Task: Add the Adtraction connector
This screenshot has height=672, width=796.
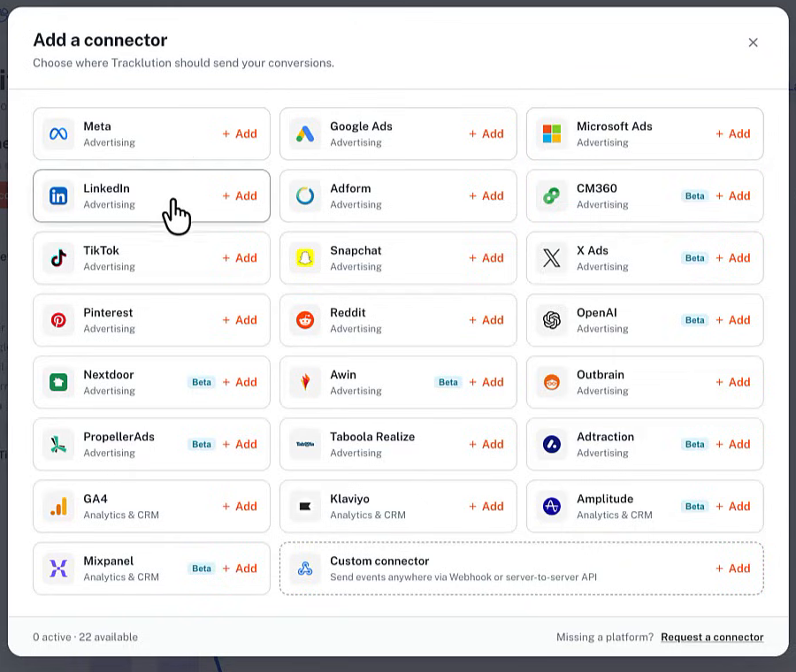Action: (733, 445)
